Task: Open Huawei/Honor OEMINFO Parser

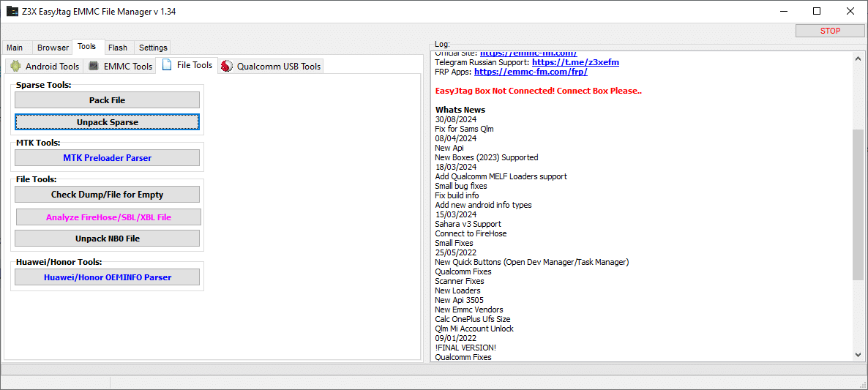Action: (107, 277)
